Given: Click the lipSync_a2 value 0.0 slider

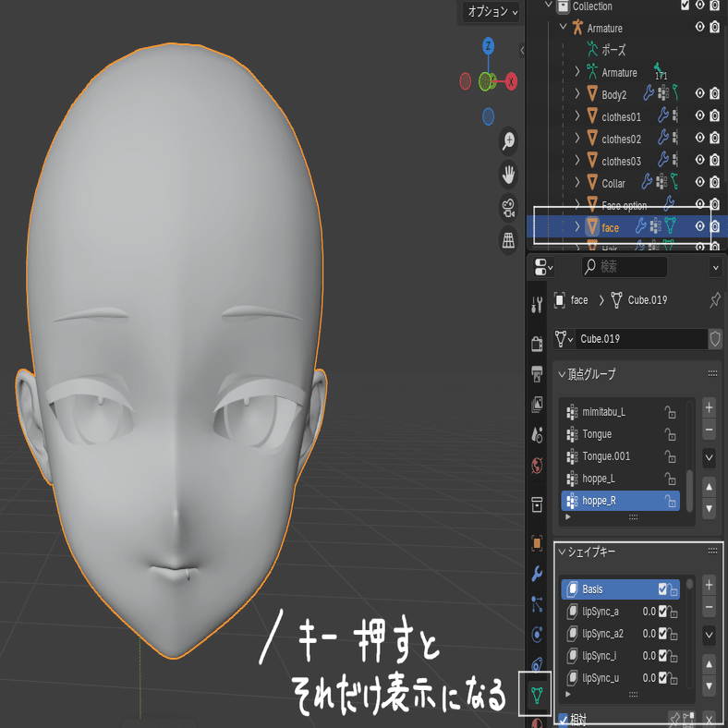Looking at the screenshot, I should pos(649,633).
